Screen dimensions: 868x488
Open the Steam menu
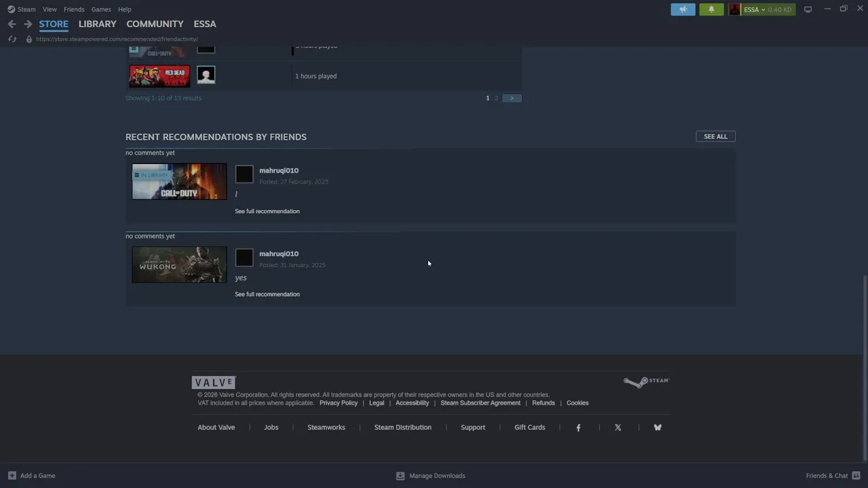point(26,9)
